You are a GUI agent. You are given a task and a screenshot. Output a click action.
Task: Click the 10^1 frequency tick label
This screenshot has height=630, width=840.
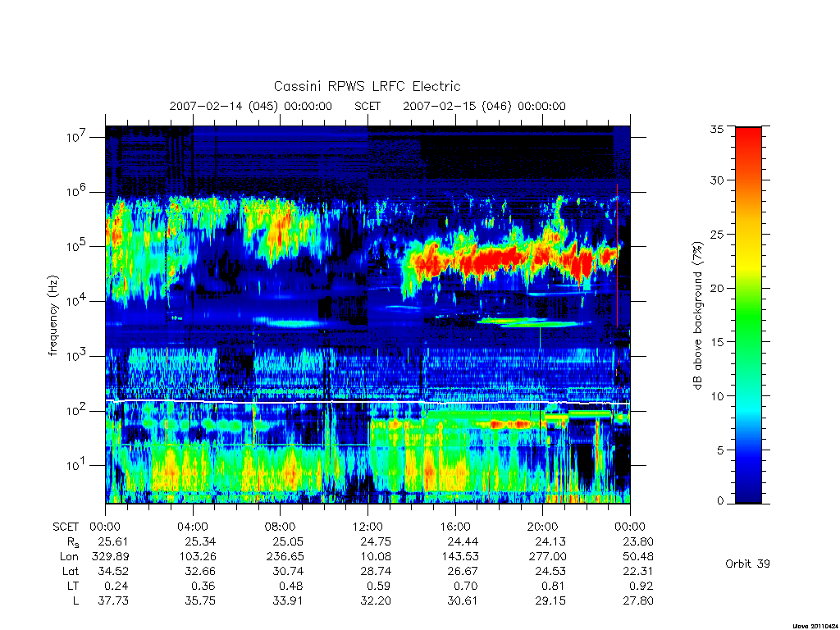tap(77, 466)
